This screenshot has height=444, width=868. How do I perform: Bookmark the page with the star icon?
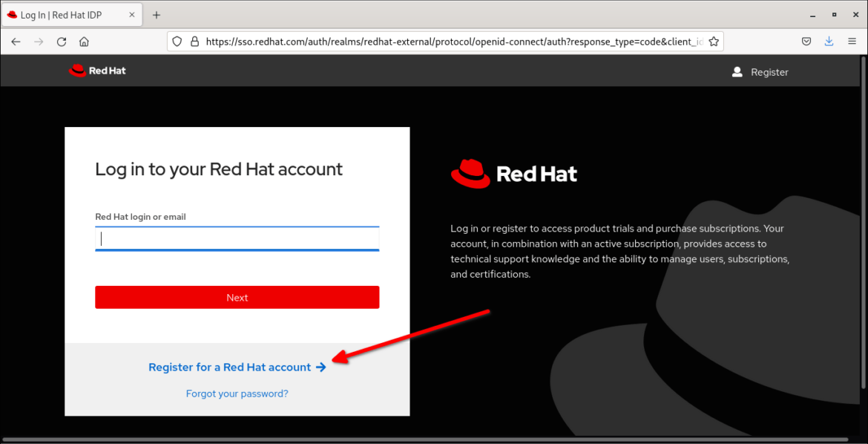click(713, 41)
